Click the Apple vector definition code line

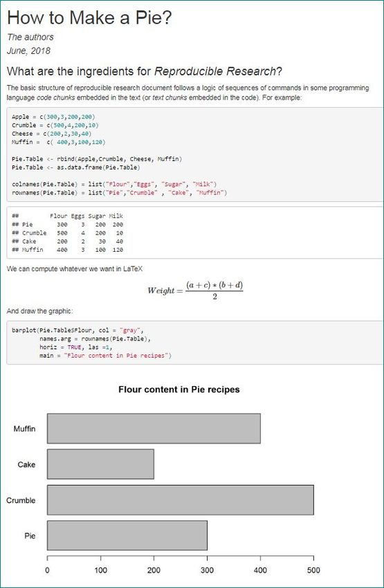(54, 117)
